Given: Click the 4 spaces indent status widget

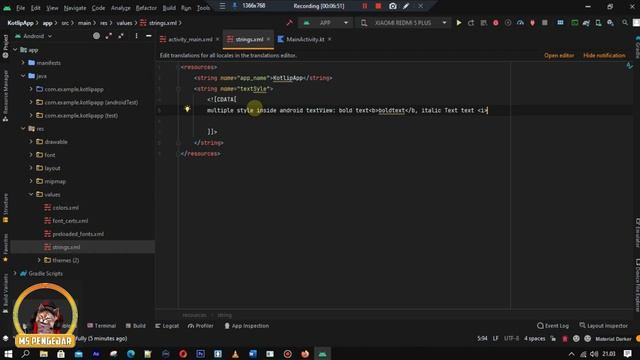Looking at the screenshot, I should coord(535,338).
